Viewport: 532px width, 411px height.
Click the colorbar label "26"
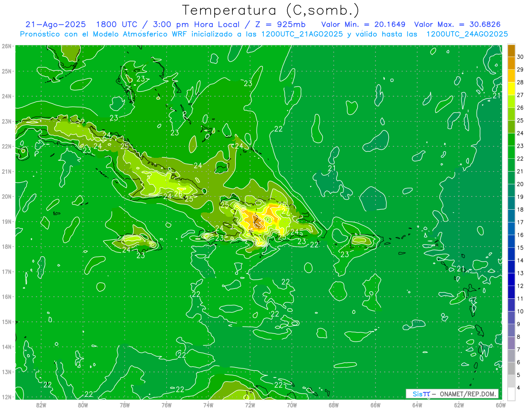pyautogui.click(x=520, y=108)
